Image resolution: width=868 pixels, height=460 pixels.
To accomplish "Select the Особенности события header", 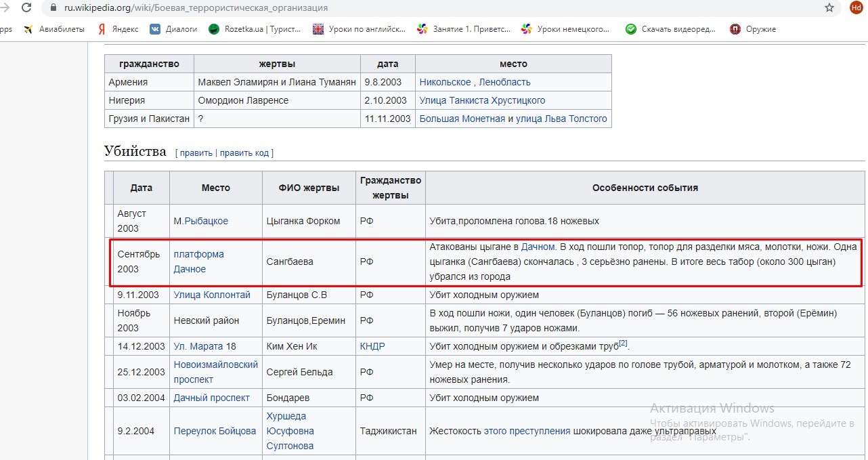I will point(645,188).
